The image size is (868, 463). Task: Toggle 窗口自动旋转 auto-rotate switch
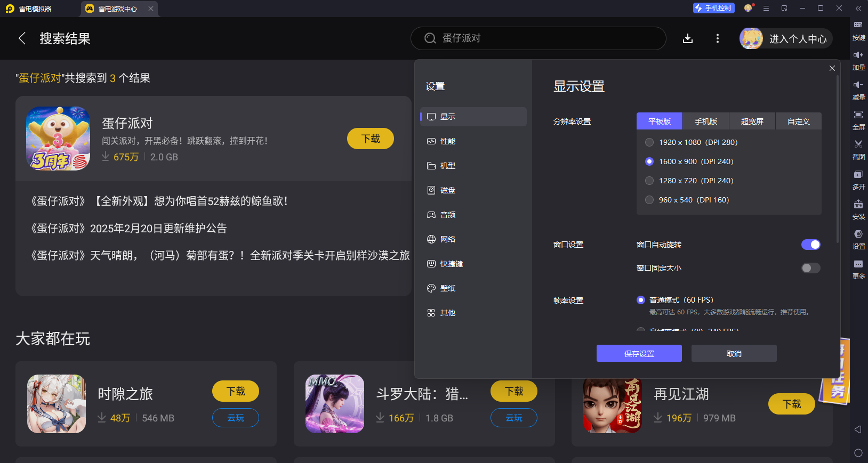(x=811, y=245)
